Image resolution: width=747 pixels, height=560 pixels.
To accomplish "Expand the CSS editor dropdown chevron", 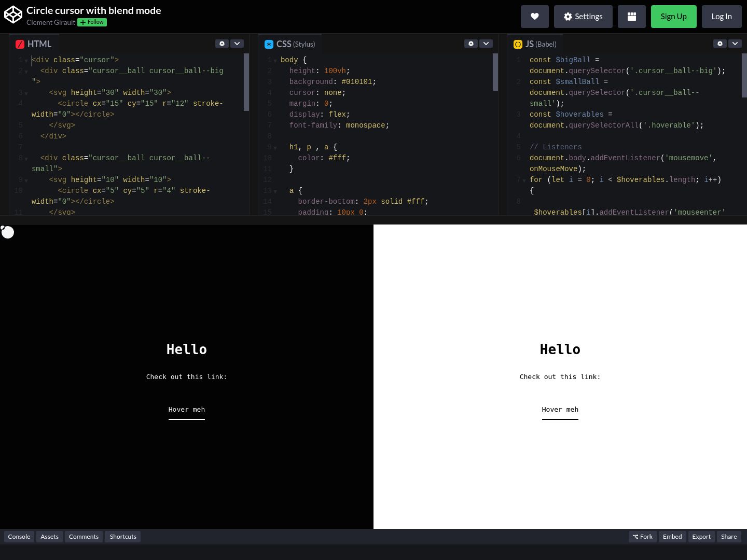I will click(x=486, y=44).
